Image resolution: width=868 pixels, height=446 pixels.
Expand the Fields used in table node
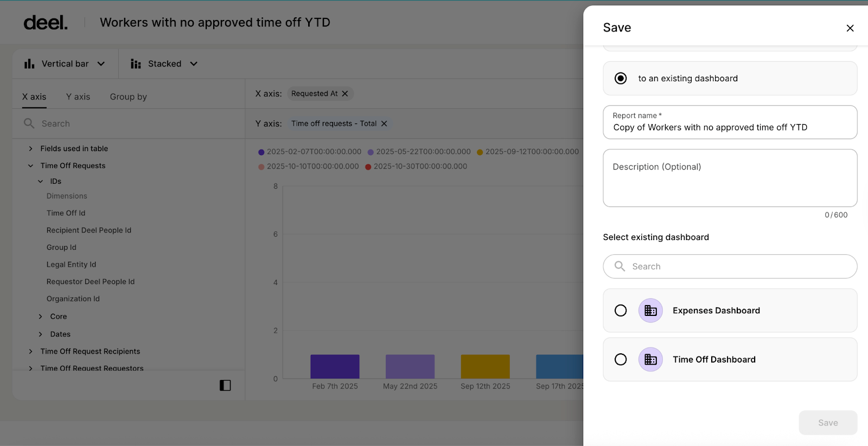[x=31, y=148]
